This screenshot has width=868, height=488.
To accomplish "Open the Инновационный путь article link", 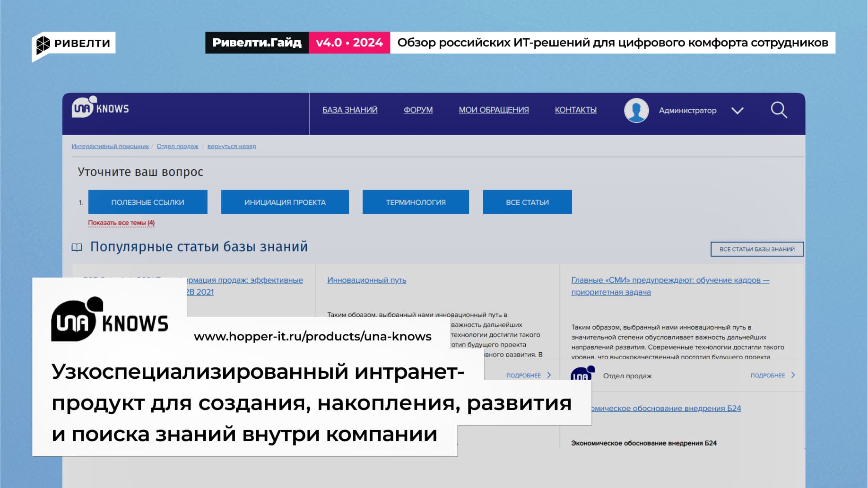I will [x=366, y=280].
